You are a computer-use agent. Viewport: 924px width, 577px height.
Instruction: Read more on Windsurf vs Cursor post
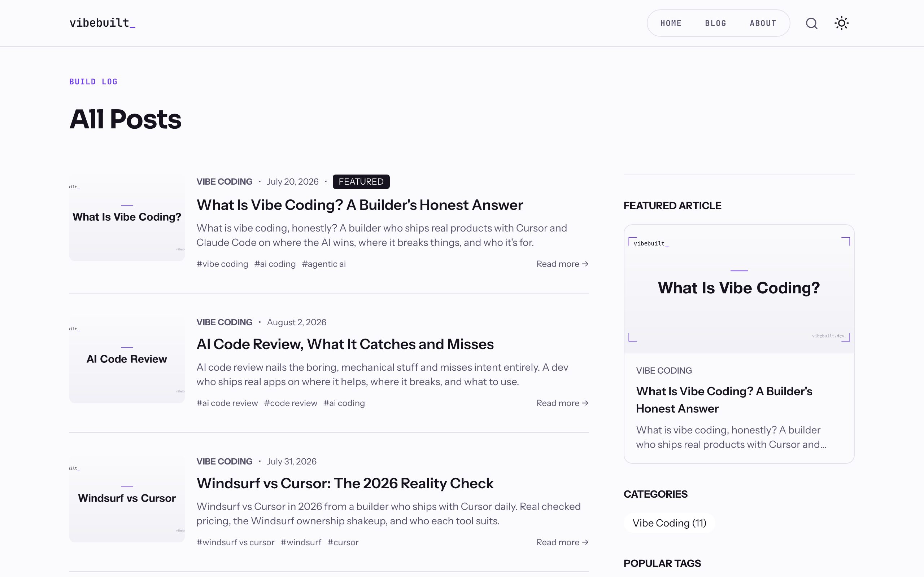point(562,542)
